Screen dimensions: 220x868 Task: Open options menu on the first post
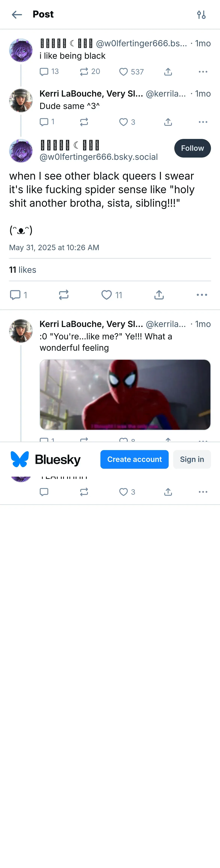pyautogui.click(x=203, y=72)
